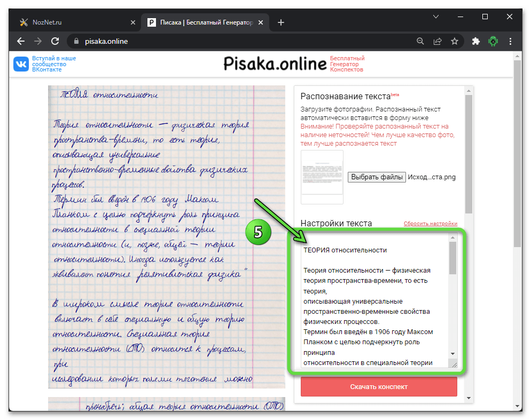Click the share page icon in address bar
Screen dimensions: 531x420
(x=438, y=41)
